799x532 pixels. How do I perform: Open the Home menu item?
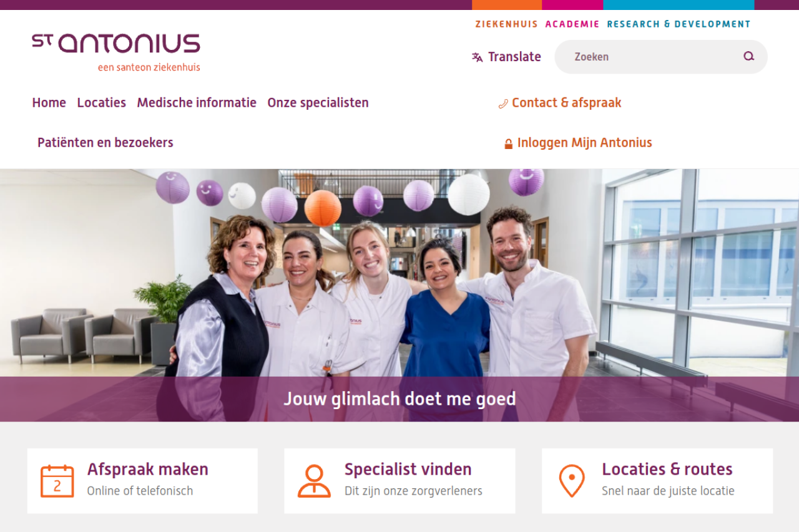pyautogui.click(x=49, y=103)
